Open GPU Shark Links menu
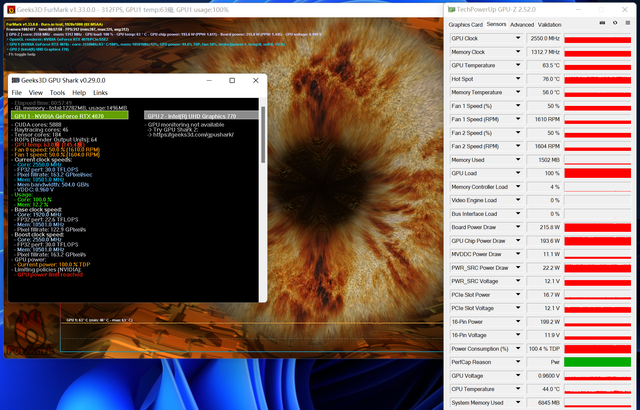This screenshot has width=640, height=410. 100,93
